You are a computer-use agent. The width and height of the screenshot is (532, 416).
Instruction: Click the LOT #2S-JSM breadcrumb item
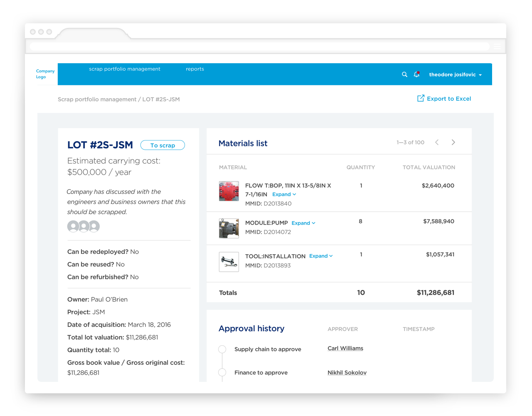coord(161,99)
